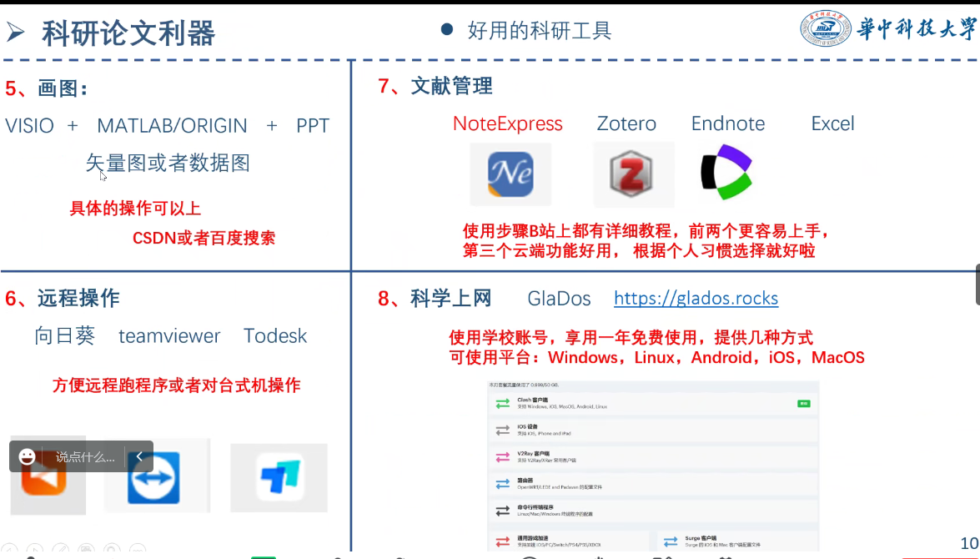Open the emoji smiley picker
This screenshot has height=559, width=980.
point(28,456)
